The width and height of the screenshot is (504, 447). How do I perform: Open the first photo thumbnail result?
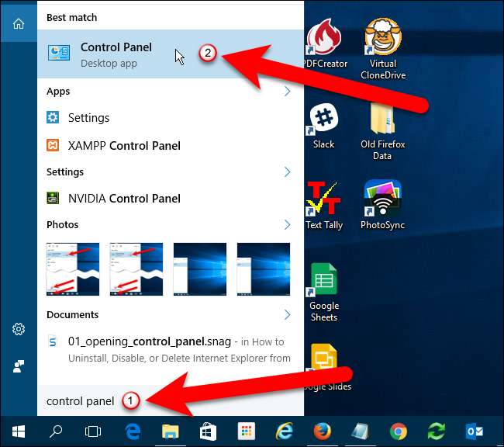73,269
